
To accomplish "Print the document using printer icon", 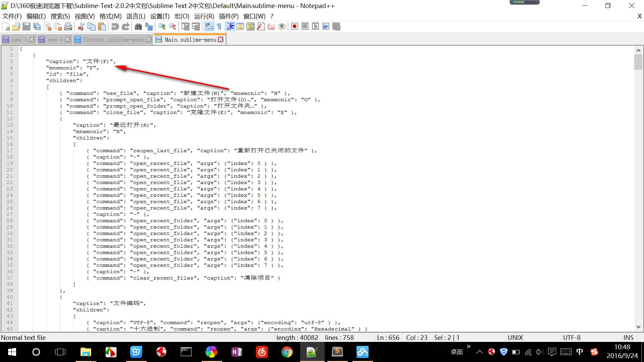I will (x=68, y=26).
